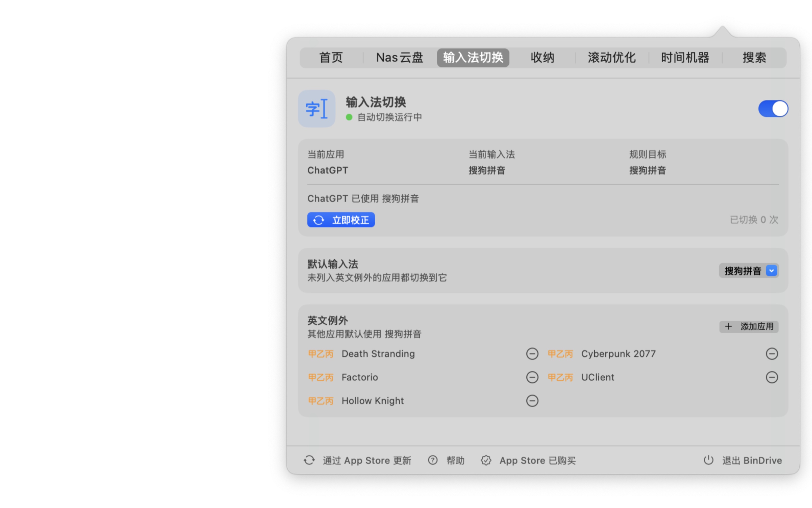The height and width of the screenshot is (508, 812).
Task: Open the 滚动优化 tab
Action: point(612,58)
